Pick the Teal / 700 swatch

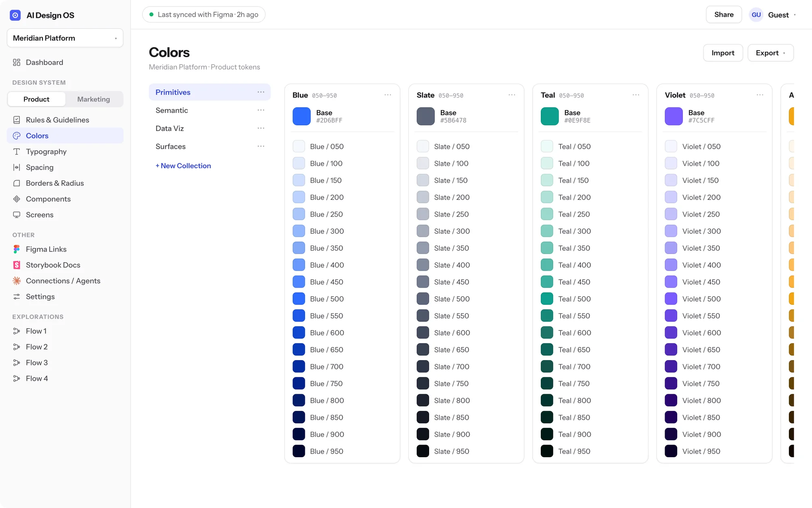click(x=547, y=367)
